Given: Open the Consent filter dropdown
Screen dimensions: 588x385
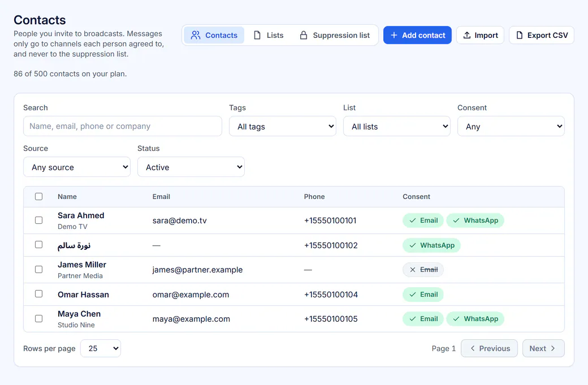Looking at the screenshot, I should [511, 126].
